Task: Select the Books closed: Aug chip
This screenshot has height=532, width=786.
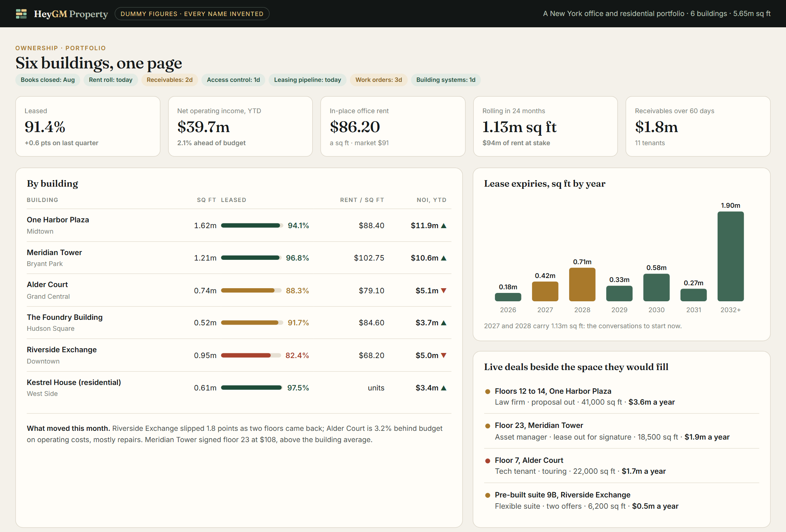Action: click(x=48, y=80)
